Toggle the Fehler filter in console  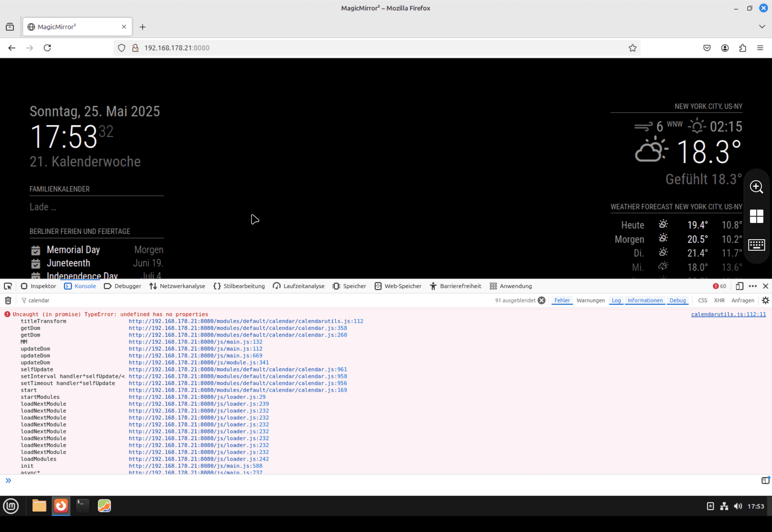(x=562, y=300)
